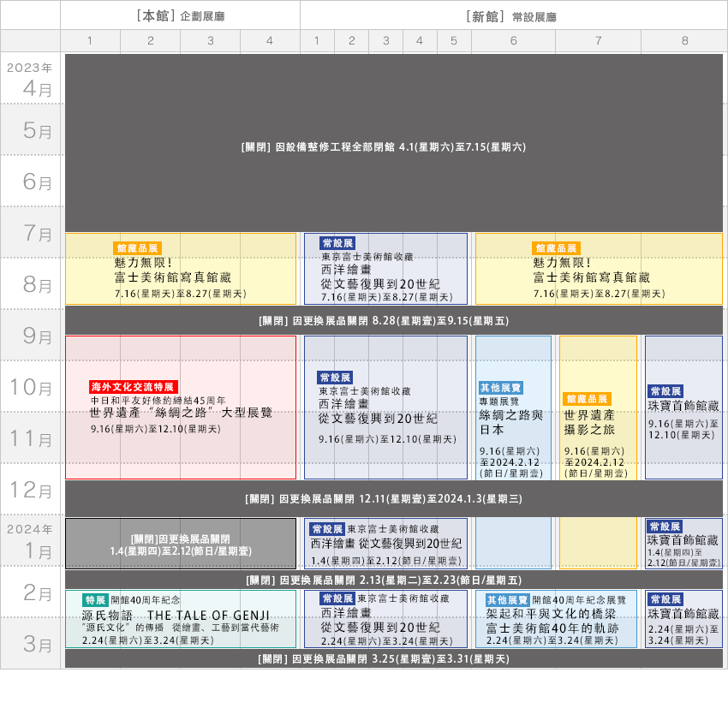
Task: Click 富士美術館40年的軌跡 subtitle line
Action: tap(552, 628)
